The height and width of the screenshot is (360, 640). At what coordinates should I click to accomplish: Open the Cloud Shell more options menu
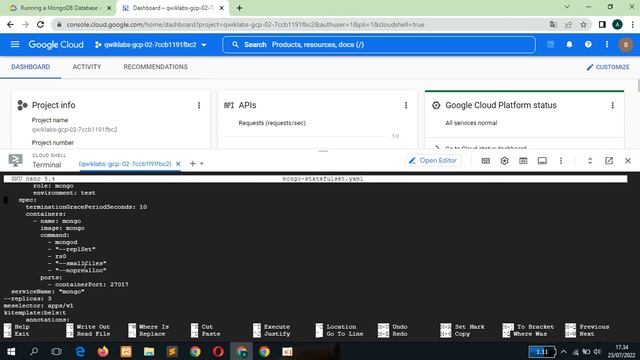pos(561,161)
